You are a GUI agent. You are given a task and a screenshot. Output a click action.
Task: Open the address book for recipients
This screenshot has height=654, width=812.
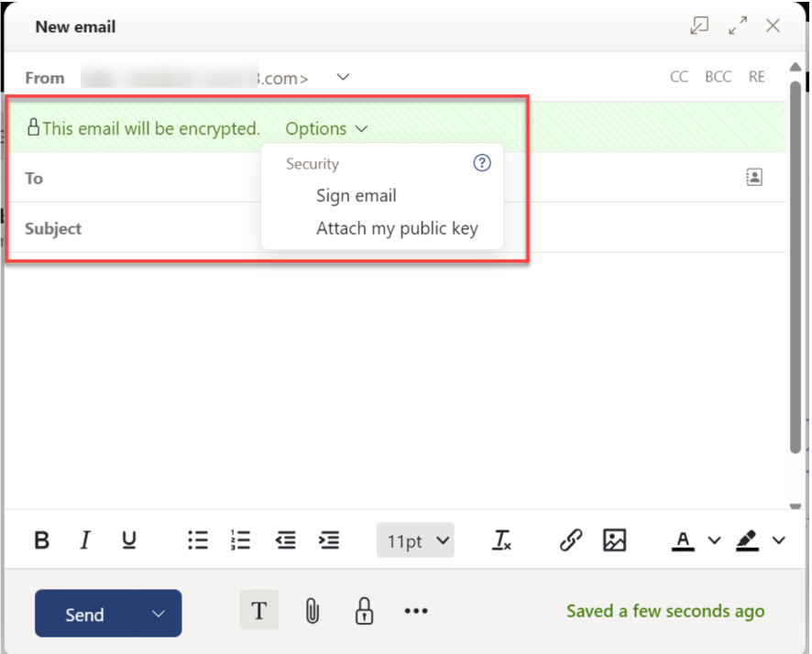coord(753,176)
